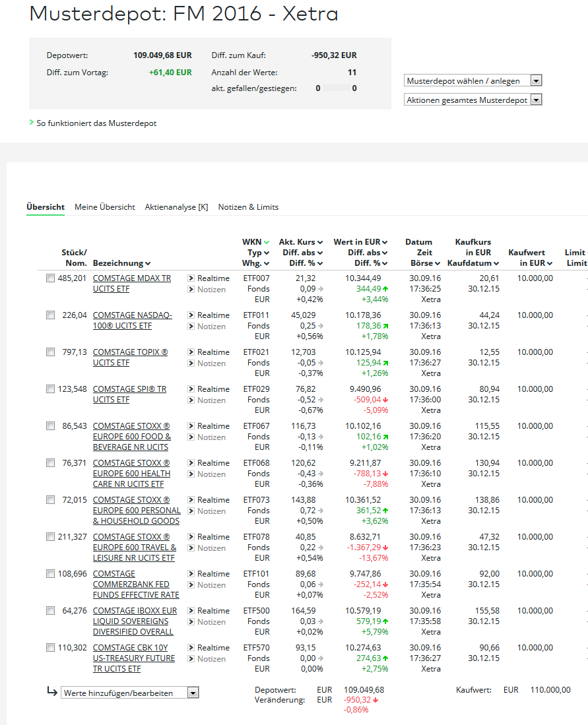Click green arrow beside So funktioniert das Musterdepot
Image resolution: width=588 pixels, height=725 pixels.
tap(32, 123)
